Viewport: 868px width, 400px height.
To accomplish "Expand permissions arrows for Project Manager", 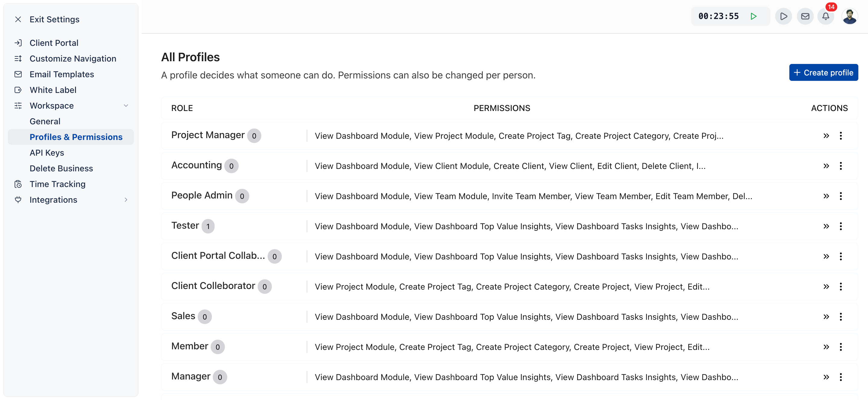I will (826, 135).
